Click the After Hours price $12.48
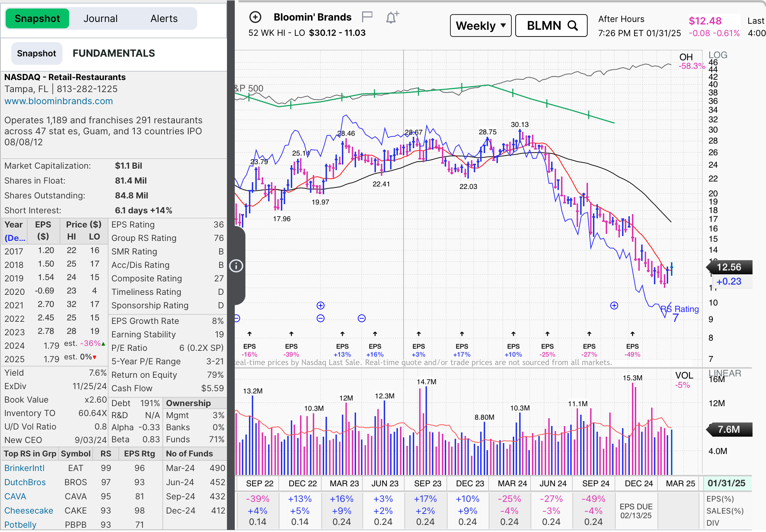Screen dimensions: 766x532 coord(705,21)
